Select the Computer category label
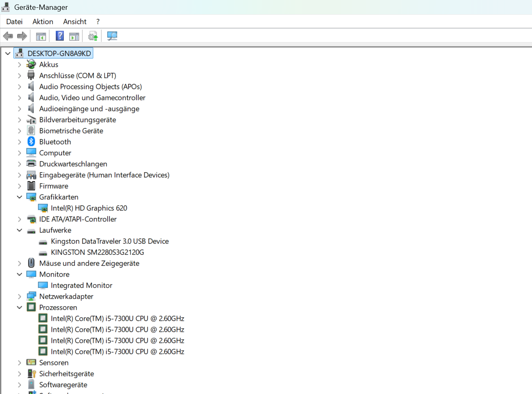The image size is (532, 394). point(55,153)
